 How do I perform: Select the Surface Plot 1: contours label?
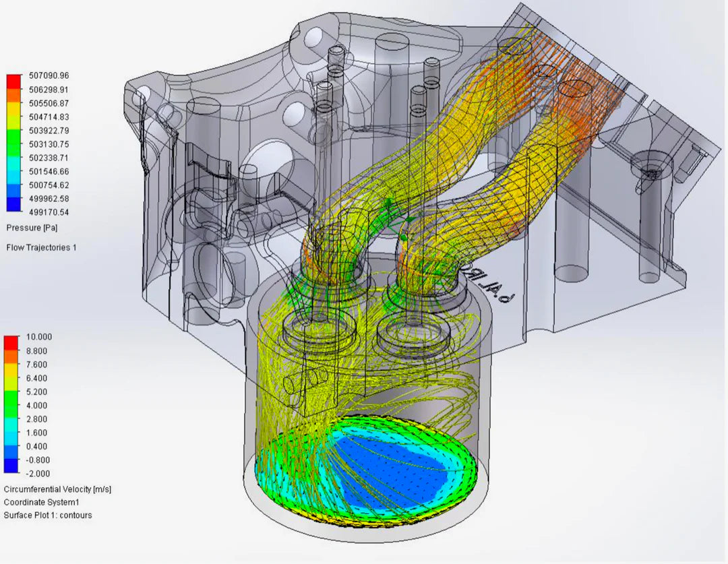(48, 515)
